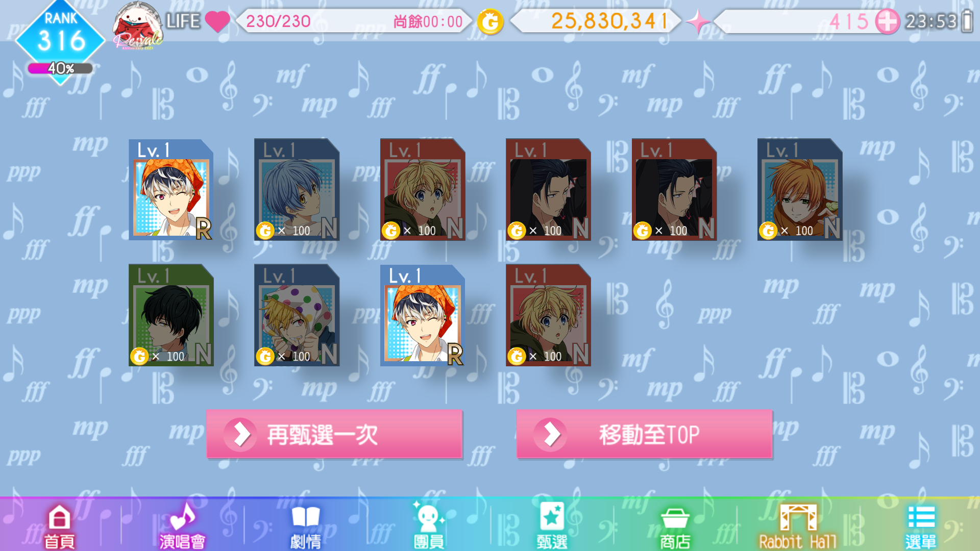
Task: Click the 移動至TOP button
Action: 644,434
